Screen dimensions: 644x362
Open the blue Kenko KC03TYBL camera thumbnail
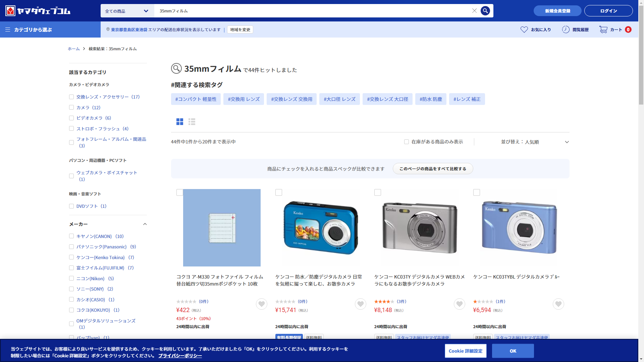[x=519, y=228]
